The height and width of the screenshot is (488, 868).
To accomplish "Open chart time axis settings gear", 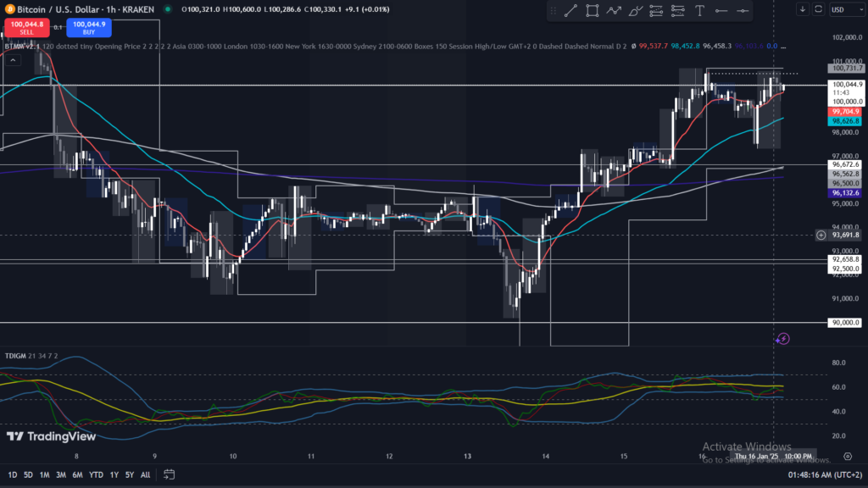I will click(x=848, y=458).
